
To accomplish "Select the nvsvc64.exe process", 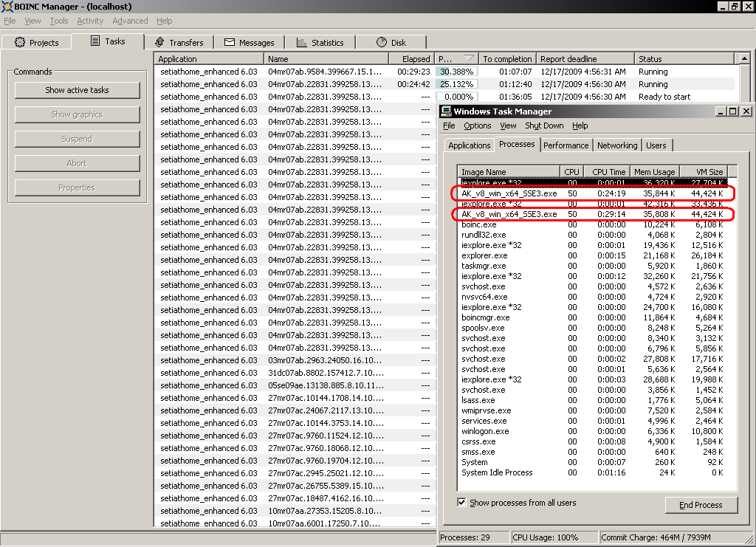I will click(592, 297).
